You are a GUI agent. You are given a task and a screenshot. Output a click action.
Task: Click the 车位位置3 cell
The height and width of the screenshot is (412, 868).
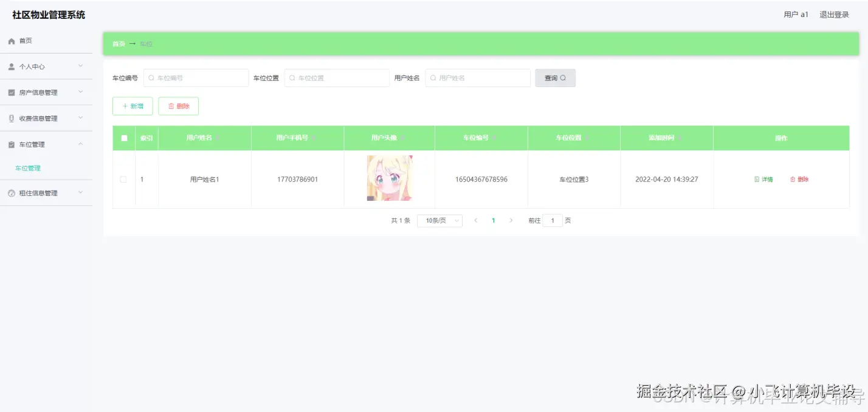point(574,180)
